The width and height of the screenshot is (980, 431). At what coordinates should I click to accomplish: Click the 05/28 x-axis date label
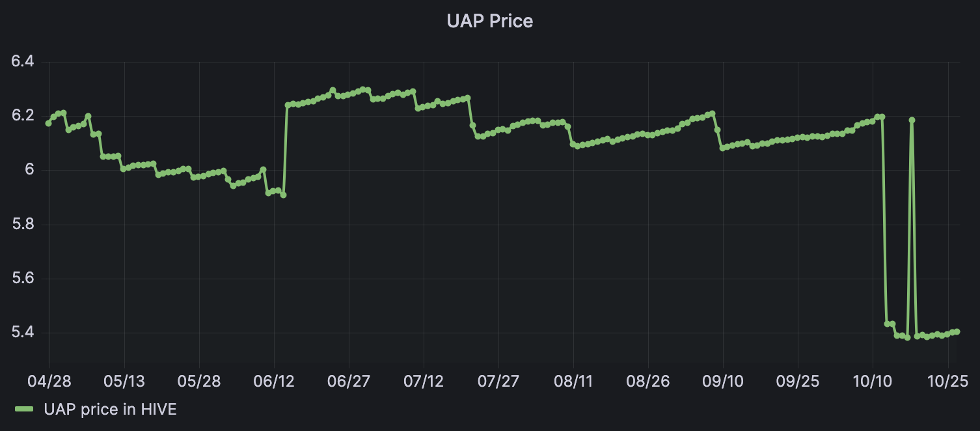pos(198,380)
